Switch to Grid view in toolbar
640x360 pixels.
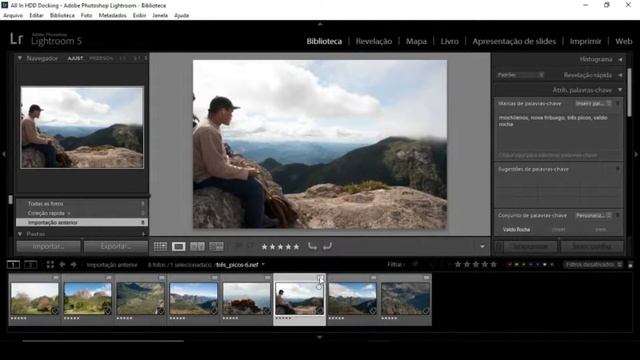[160, 246]
